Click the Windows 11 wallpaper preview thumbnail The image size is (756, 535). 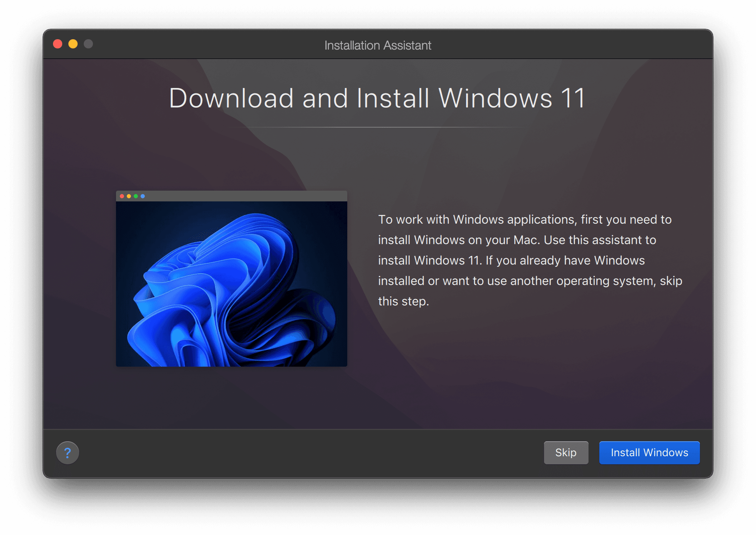click(232, 279)
